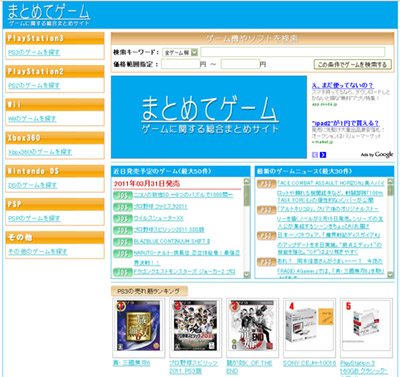Viewport: 400px width, 377px height.
Task: Click the down arrow of the upcoming games list
Action: coord(247,275)
